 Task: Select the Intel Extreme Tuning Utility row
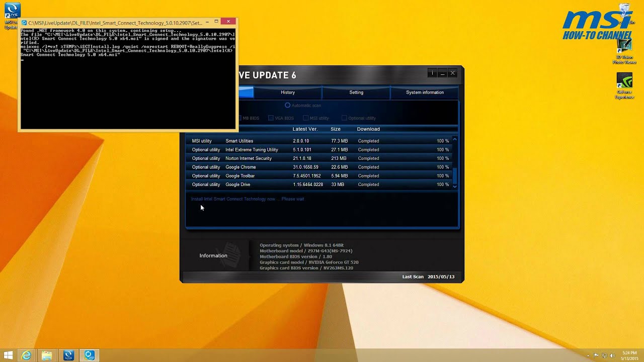point(320,150)
